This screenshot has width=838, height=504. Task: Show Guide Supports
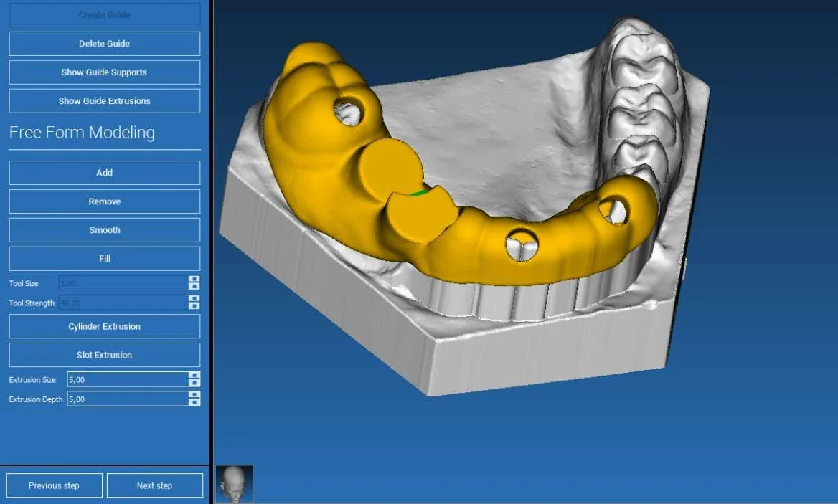pos(105,72)
